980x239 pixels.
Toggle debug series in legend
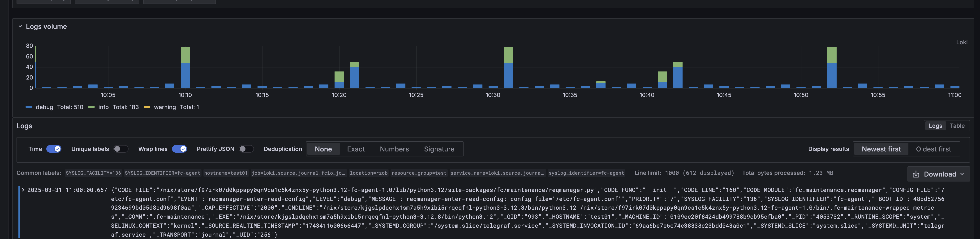tap(44, 107)
